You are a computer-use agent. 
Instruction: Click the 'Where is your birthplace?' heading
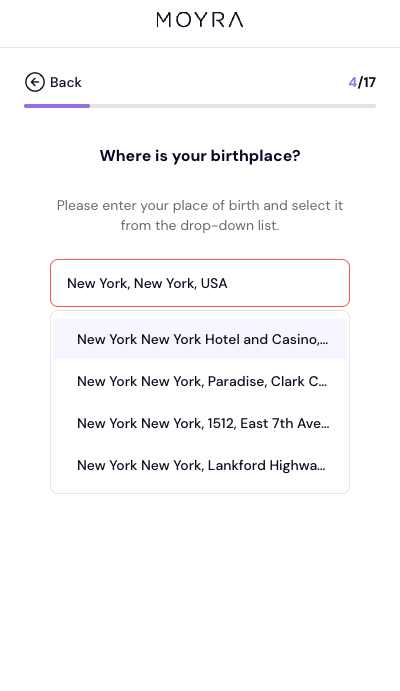point(200,156)
